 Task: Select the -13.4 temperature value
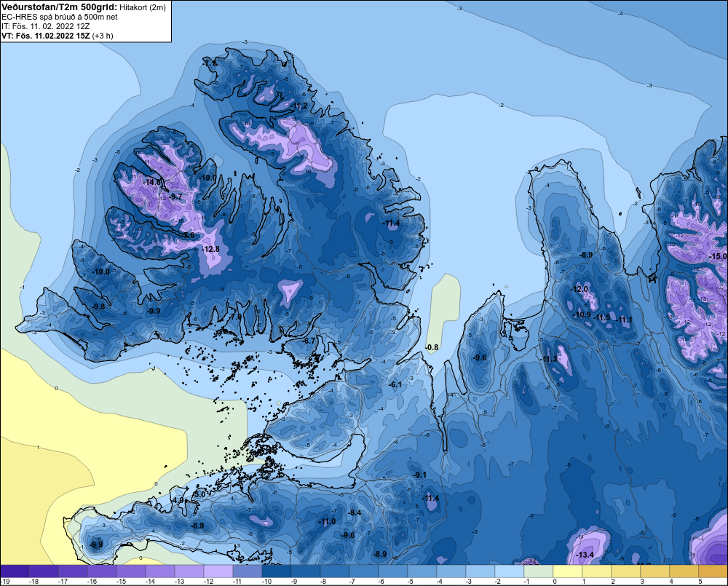585,555
